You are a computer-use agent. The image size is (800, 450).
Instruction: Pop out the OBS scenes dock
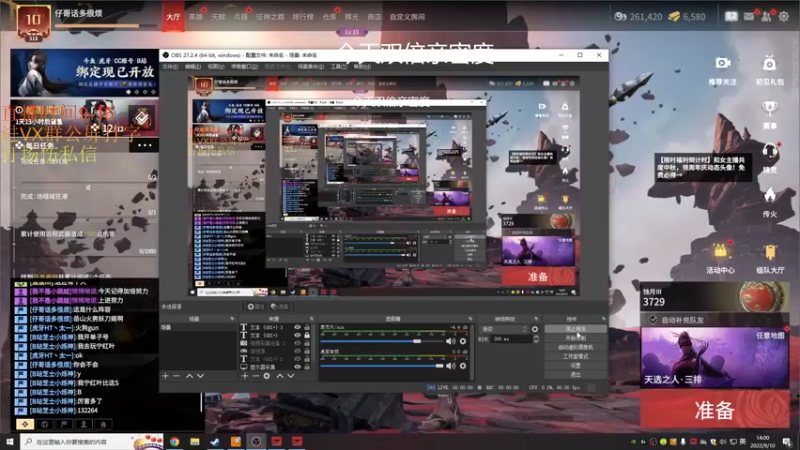click(232, 318)
